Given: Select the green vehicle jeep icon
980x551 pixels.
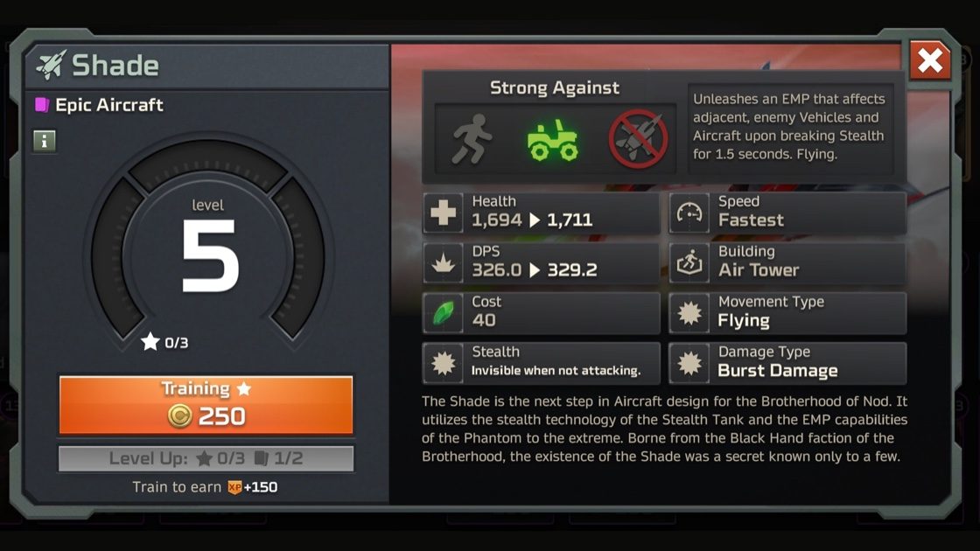Looking at the screenshot, I should [x=552, y=140].
